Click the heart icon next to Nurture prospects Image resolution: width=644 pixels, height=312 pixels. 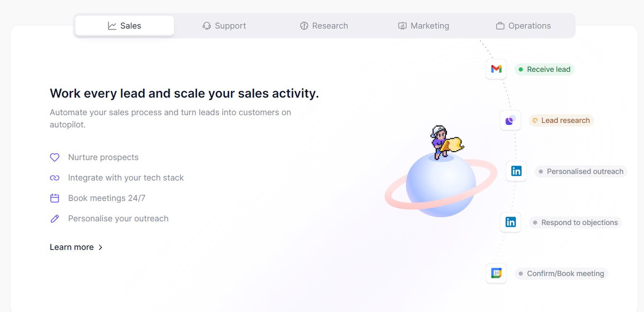point(55,158)
